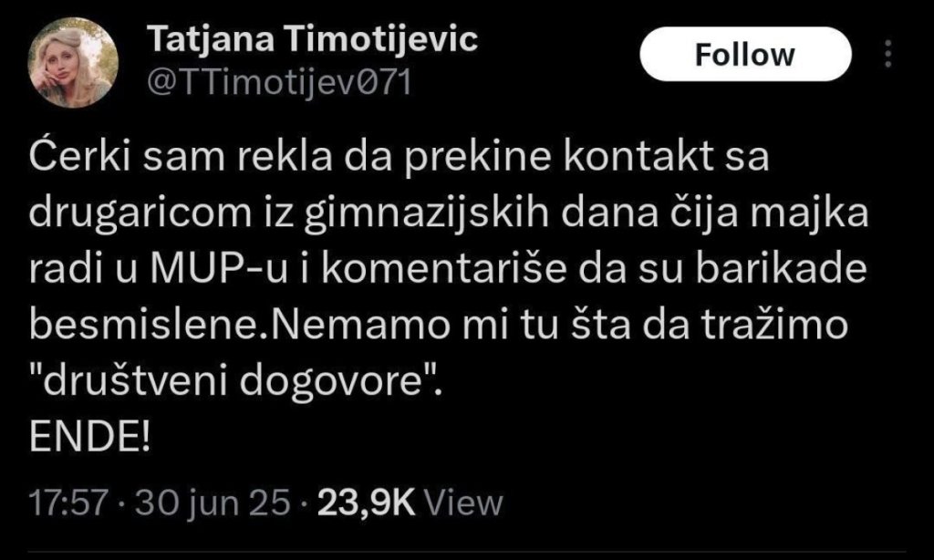Click the @TTimotijev071 handle
The height and width of the screenshot is (560, 934).
[279, 83]
